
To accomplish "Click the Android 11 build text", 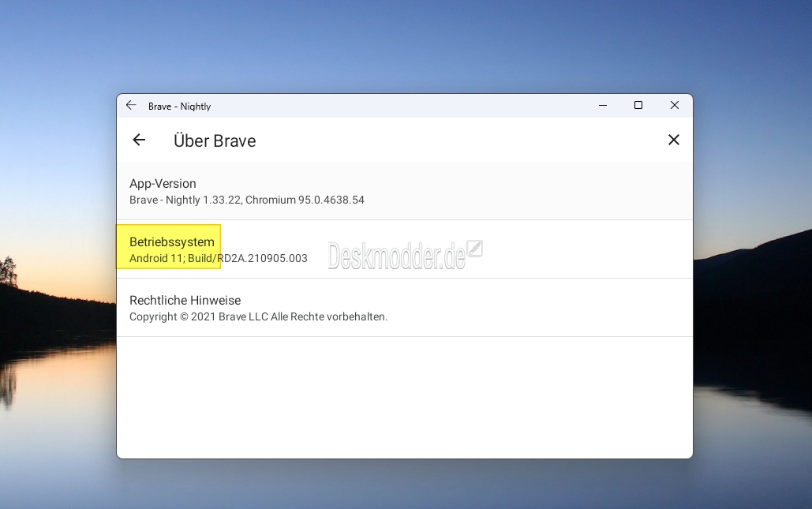I will point(219,258).
